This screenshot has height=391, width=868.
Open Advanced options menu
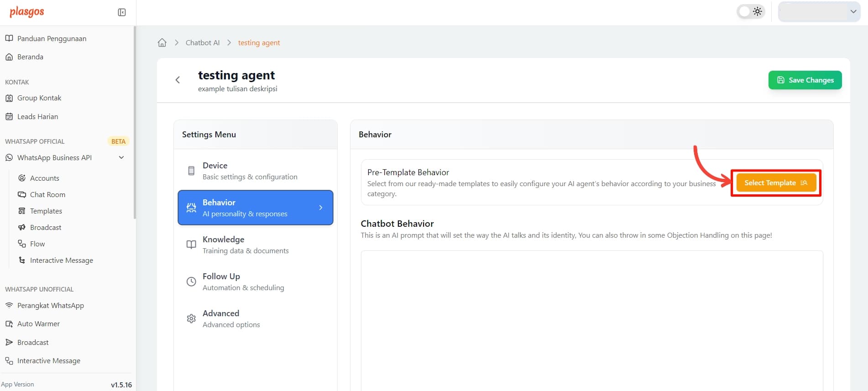[x=256, y=318]
